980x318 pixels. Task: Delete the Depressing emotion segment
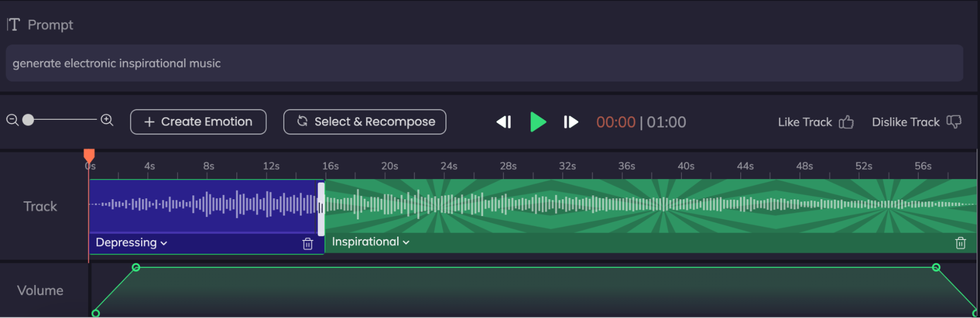pyautogui.click(x=307, y=244)
